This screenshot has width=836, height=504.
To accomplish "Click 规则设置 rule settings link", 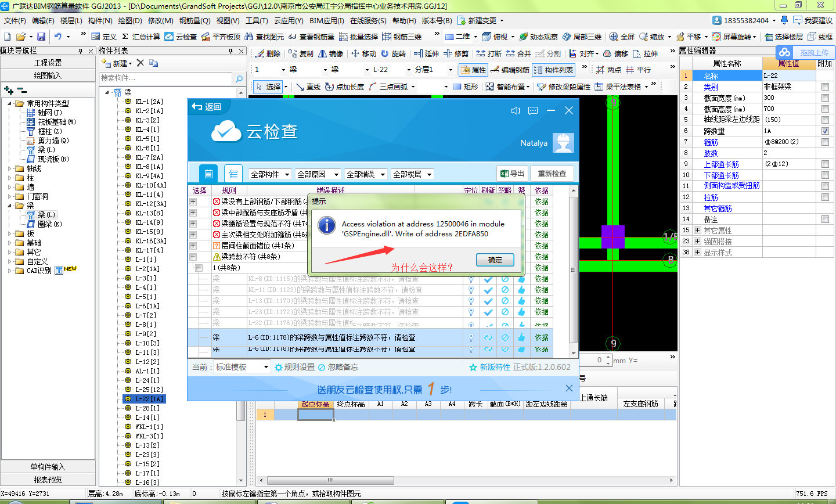I will click(295, 367).
